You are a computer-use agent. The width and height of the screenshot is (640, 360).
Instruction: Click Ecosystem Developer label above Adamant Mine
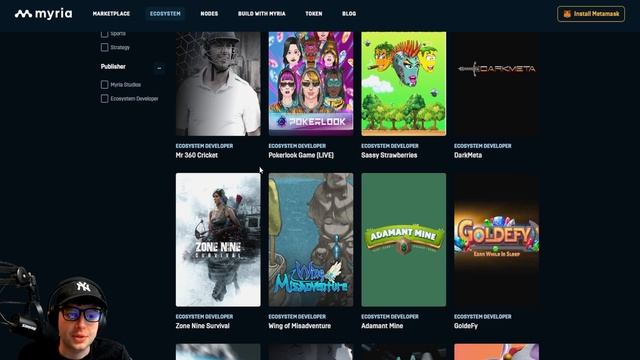390,316
